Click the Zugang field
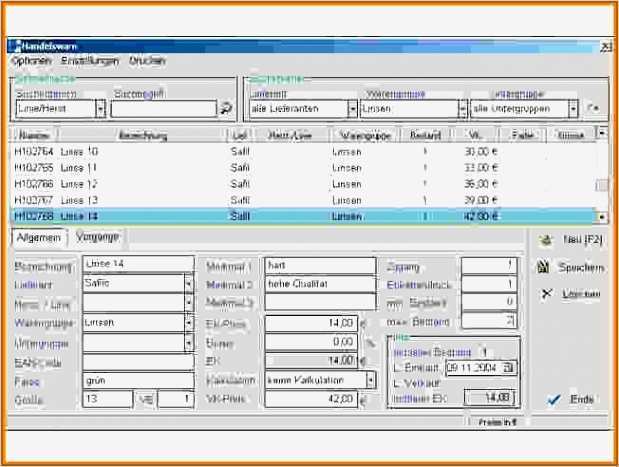Image resolution: width=619 pixels, height=467 pixels. tap(489, 266)
